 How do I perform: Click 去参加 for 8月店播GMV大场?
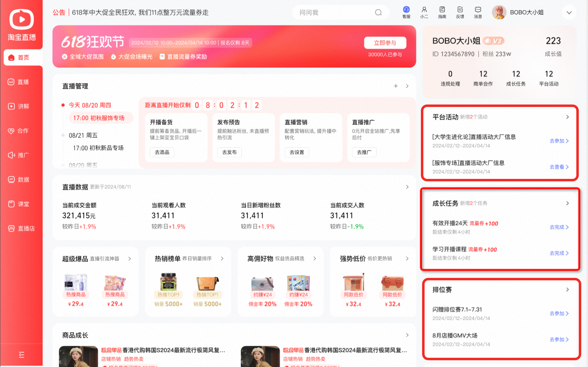559,340
